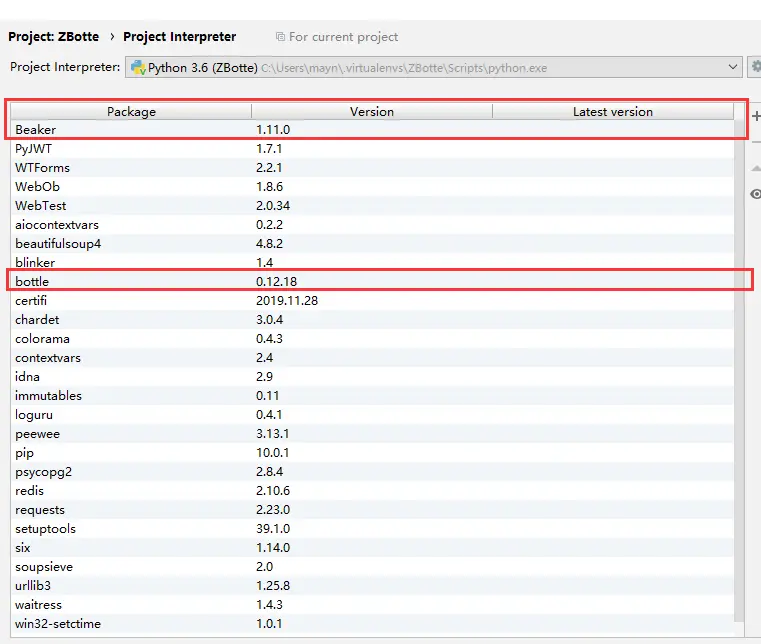Select the aiocontextvars package row
This screenshot has width=761, height=644.
tap(372, 225)
